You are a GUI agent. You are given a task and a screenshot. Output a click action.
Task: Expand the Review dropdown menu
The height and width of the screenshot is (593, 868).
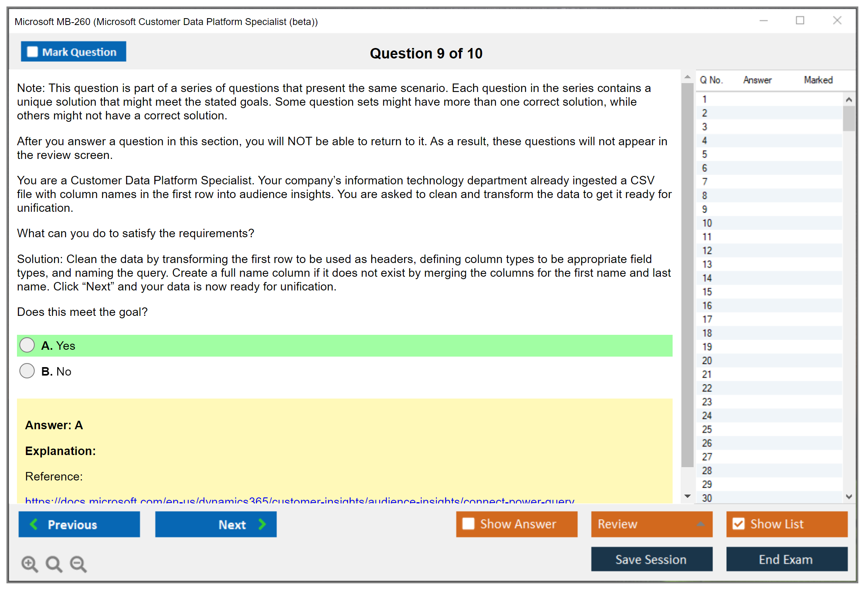point(700,524)
